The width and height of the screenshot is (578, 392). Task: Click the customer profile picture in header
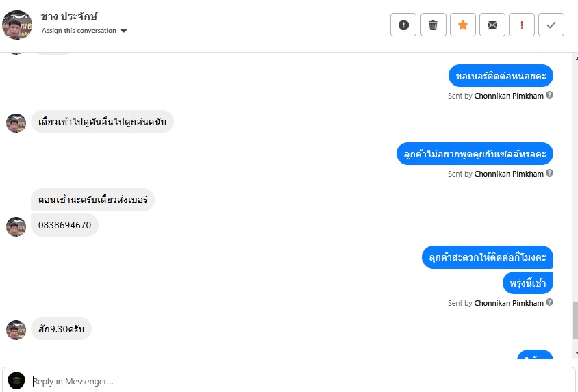click(17, 25)
